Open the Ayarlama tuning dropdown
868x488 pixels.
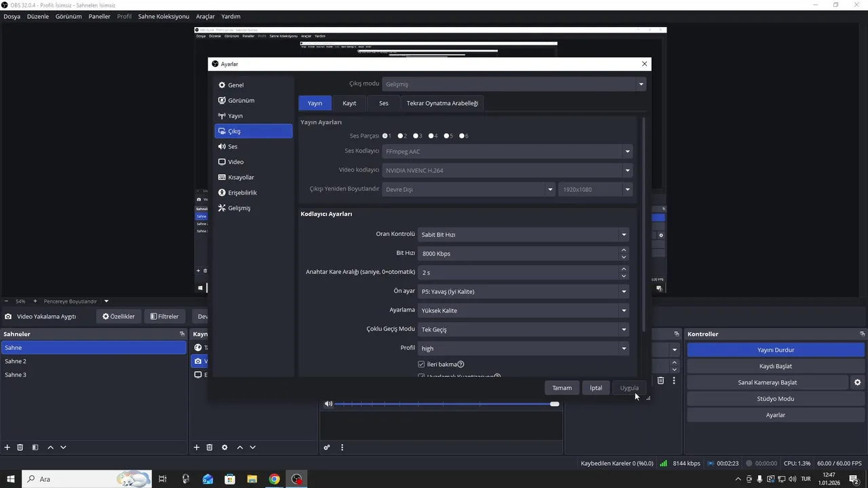point(524,310)
